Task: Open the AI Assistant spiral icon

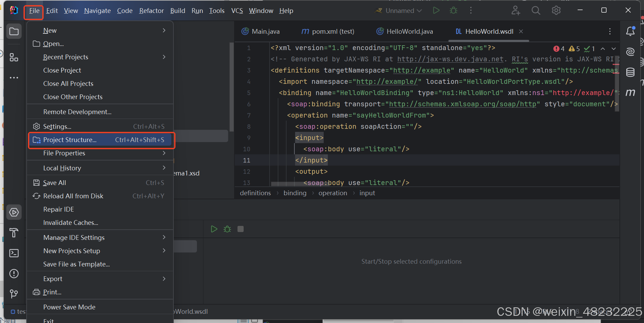Action: [x=630, y=52]
